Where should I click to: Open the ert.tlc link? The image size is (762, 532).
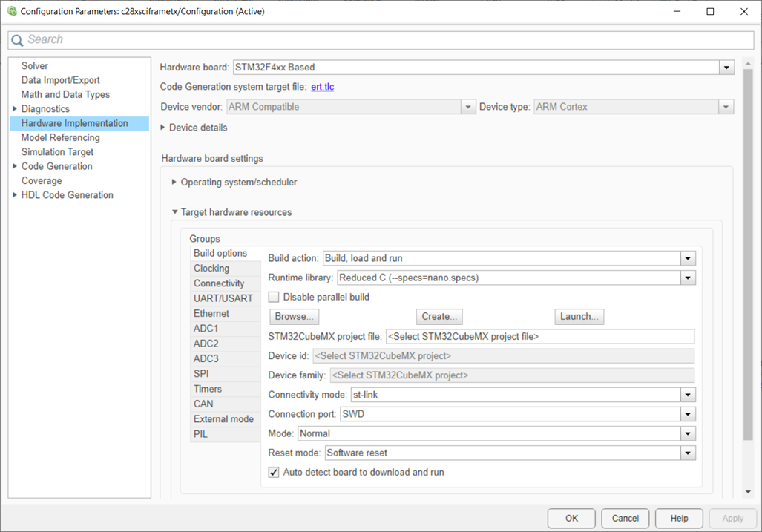click(x=322, y=87)
